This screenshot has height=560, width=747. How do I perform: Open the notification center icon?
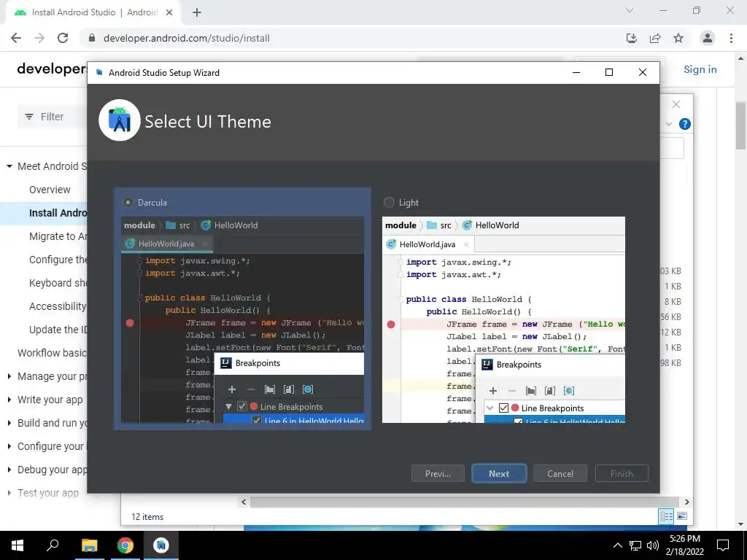723,545
